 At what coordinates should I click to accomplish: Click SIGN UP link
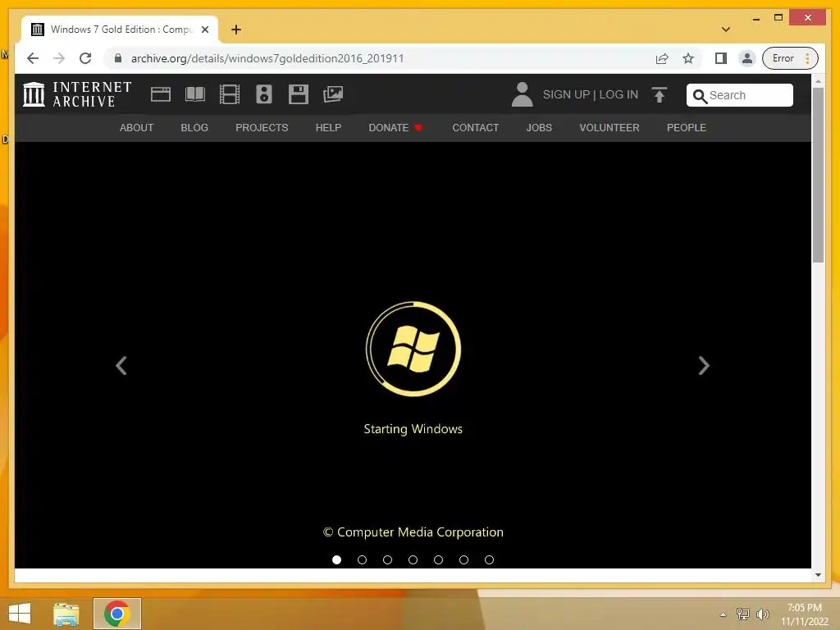click(566, 95)
